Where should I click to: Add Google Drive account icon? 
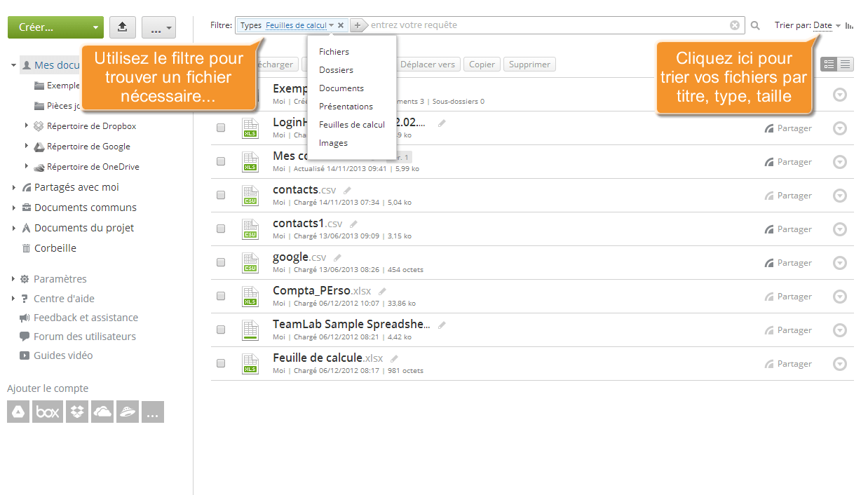(x=18, y=412)
